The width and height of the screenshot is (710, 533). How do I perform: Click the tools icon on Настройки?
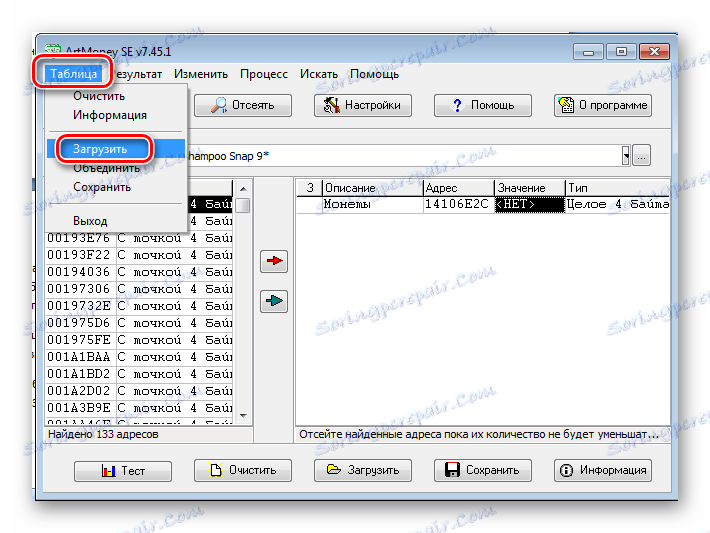[x=331, y=105]
